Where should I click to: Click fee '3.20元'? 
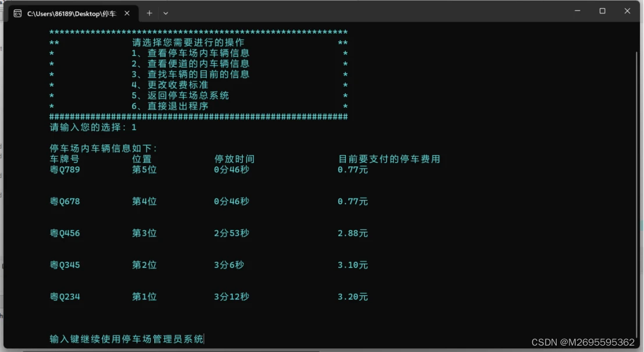[x=353, y=297]
